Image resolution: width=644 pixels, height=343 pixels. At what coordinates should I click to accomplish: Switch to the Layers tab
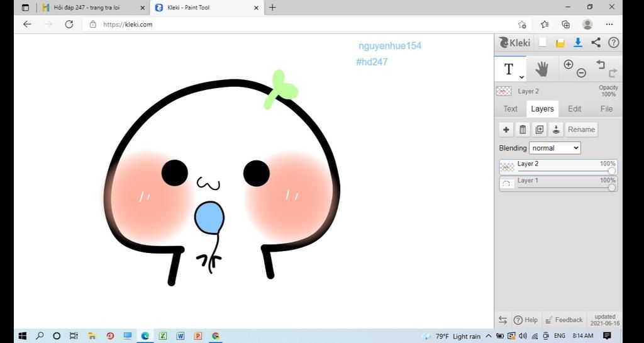[542, 109]
